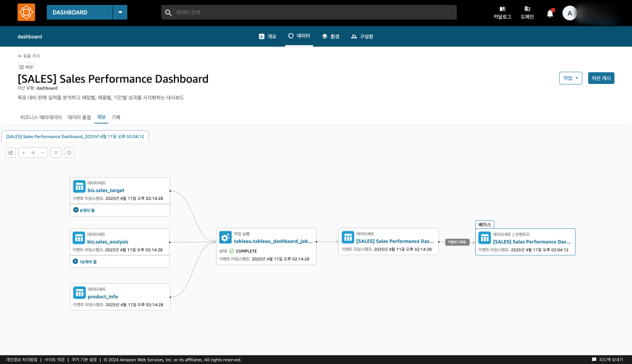Open 쿠키 기본 설정 footer link
This screenshot has width=632, height=364.
pos(84,360)
